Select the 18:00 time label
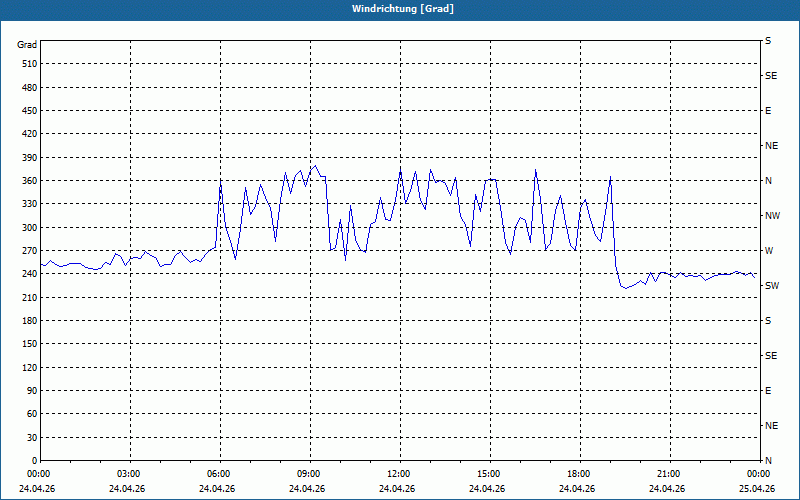This screenshot has height=500, width=800. [578, 474]
